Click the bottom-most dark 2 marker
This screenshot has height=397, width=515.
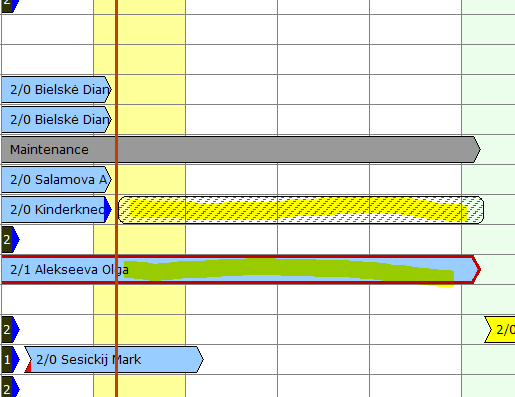coord(10,387)
